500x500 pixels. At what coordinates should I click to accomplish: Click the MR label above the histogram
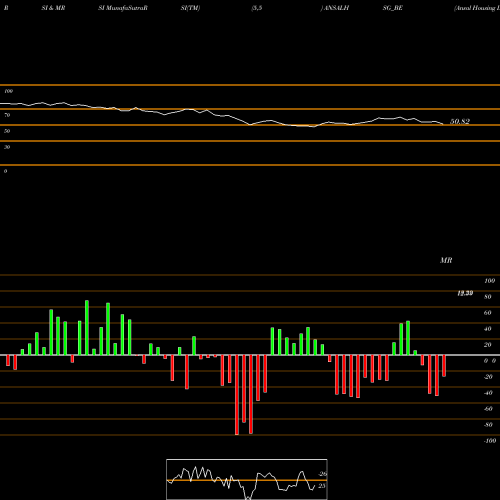(x=446, y=260)
